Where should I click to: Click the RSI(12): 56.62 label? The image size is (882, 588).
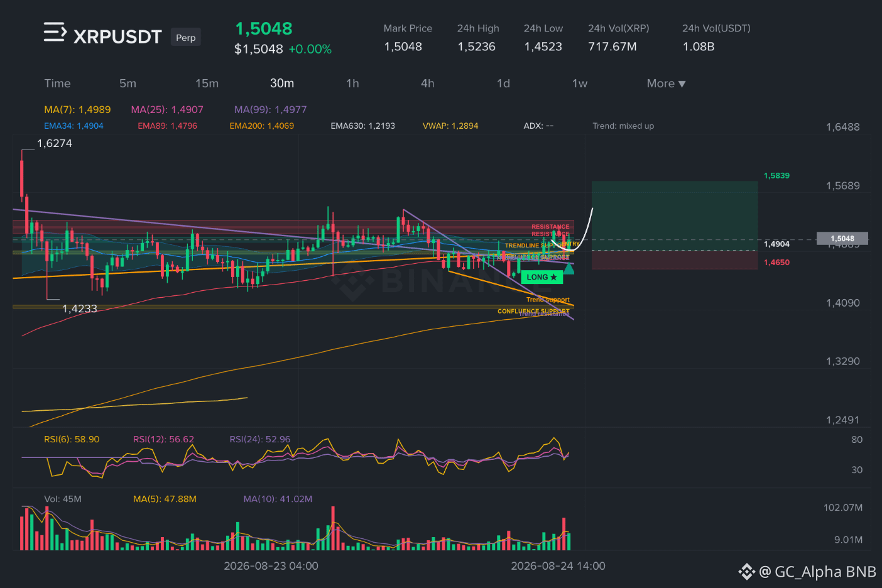tap(163, 439)
